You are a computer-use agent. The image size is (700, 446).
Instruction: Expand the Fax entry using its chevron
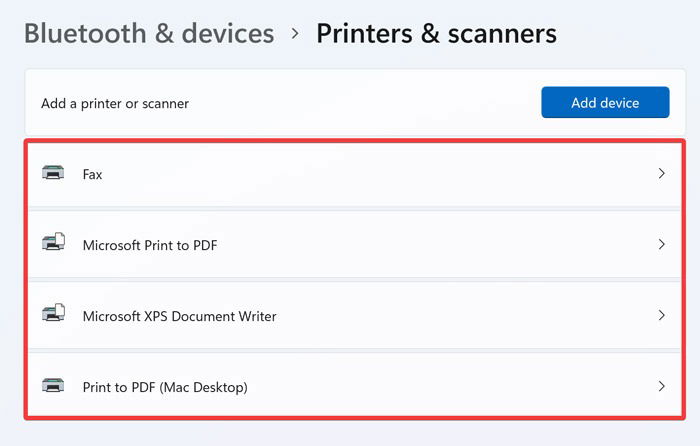click(662, 173)
